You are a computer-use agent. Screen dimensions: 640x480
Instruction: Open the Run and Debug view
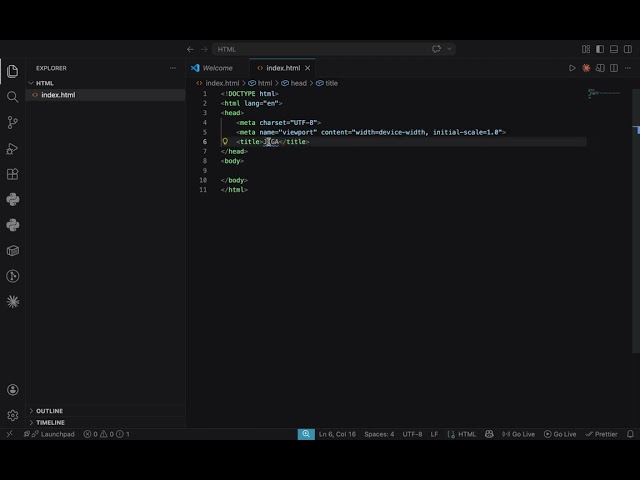(x=13, y=149)
